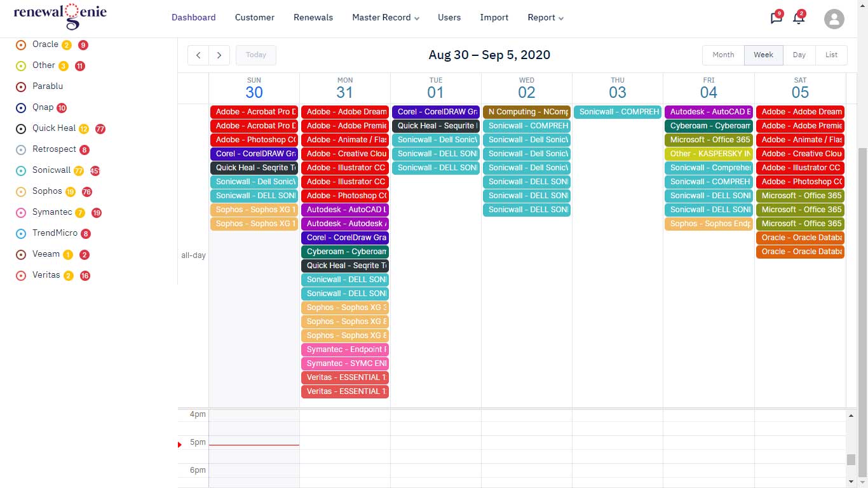
Task: Open Saturday's Adobe - Creative Cloud event
Action: click(800, 154)
